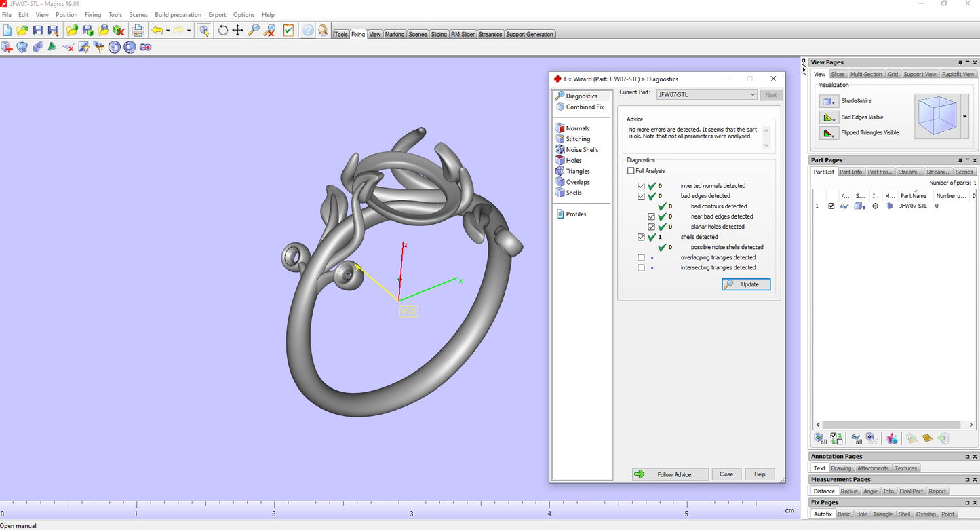Open Bad Edges Visible dropdown
This screenshot has width=980, height=530.
[x=829, y=117]
